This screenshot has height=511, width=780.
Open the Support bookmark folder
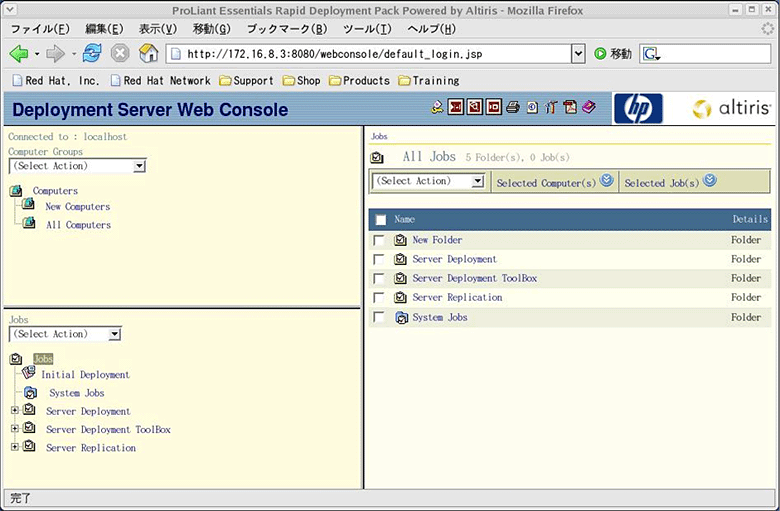(247, 80)
